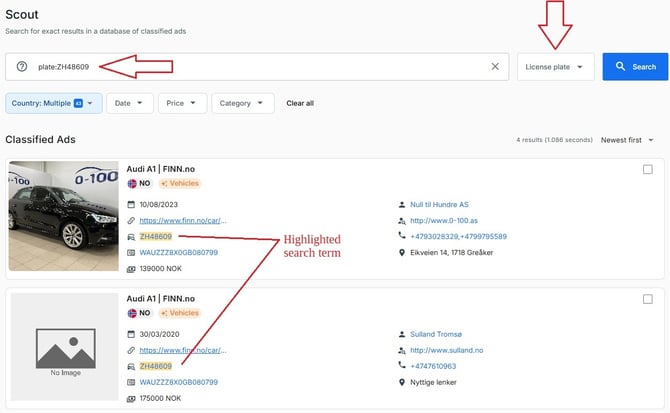Open the Newest first sort dropdown

pos(627,140)
